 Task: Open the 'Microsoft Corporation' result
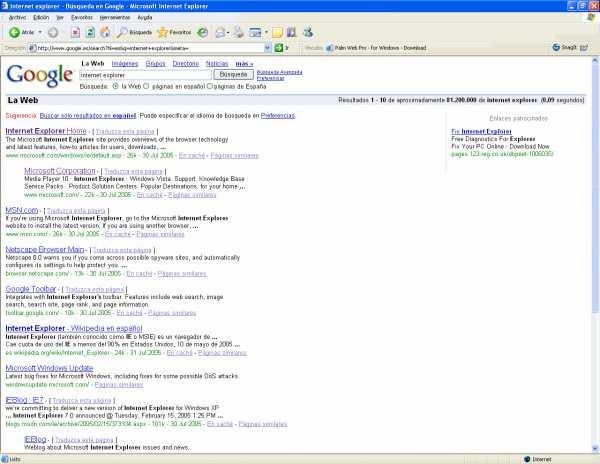60,171
